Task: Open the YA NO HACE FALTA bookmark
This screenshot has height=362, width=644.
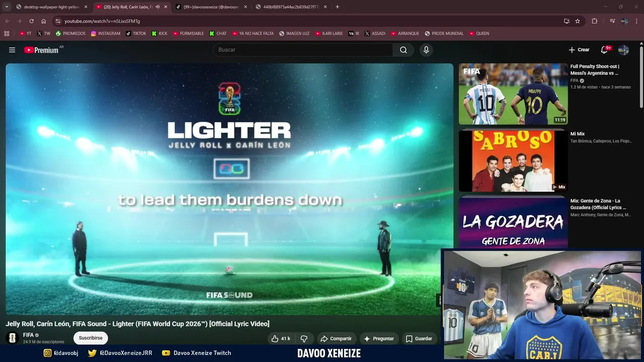Action: 253,34
